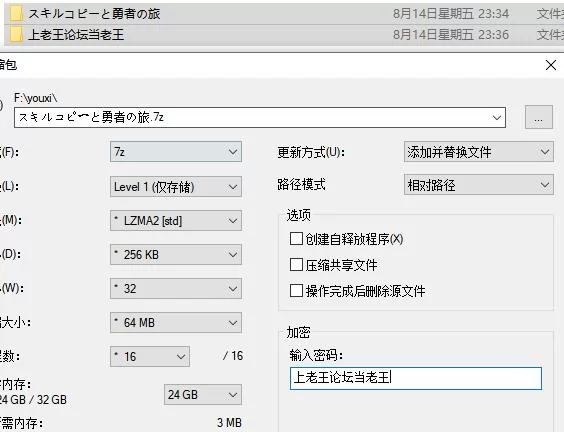Open the archive format dropdown showing 7z
This screenshot has width=564, height=432.
pyautogui.click(x=176, y=151)
